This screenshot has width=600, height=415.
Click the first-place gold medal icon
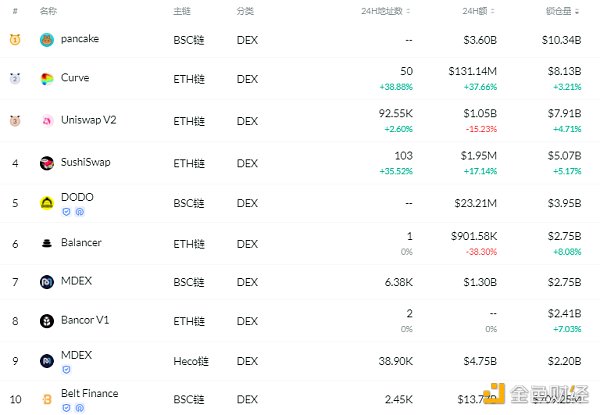pos(15,39)
